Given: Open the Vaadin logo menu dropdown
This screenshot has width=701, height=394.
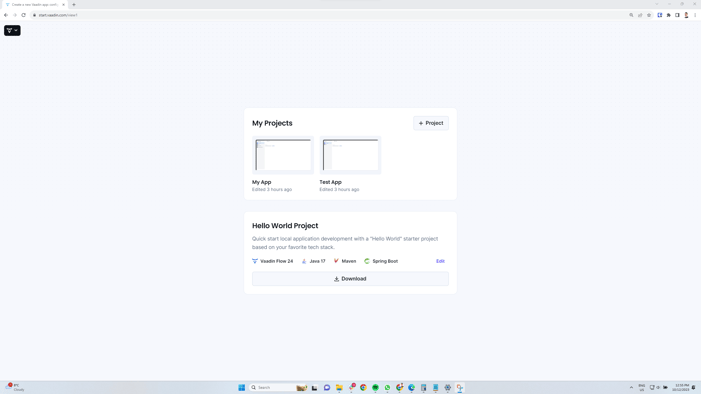Looking at the screenshot, I should pos(12,30).
